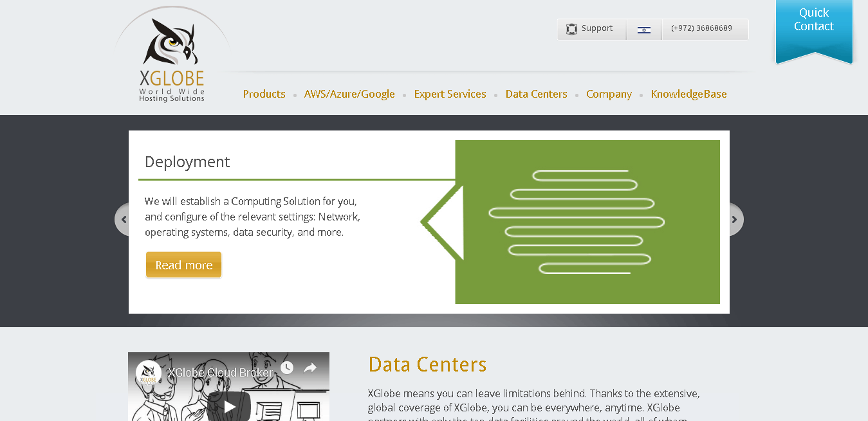Open the Expert Services menu
The width and height of the screenshot is (868, 421).
click(x=450, y=94)
